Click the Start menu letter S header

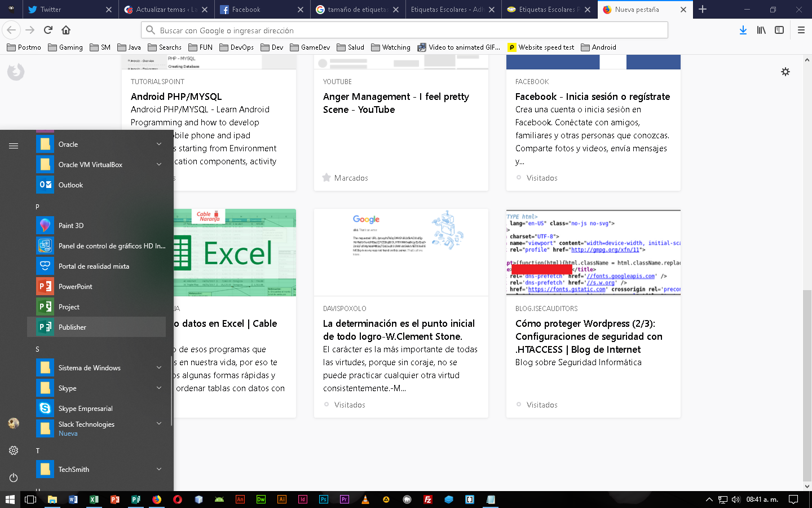tap(38, 349)
